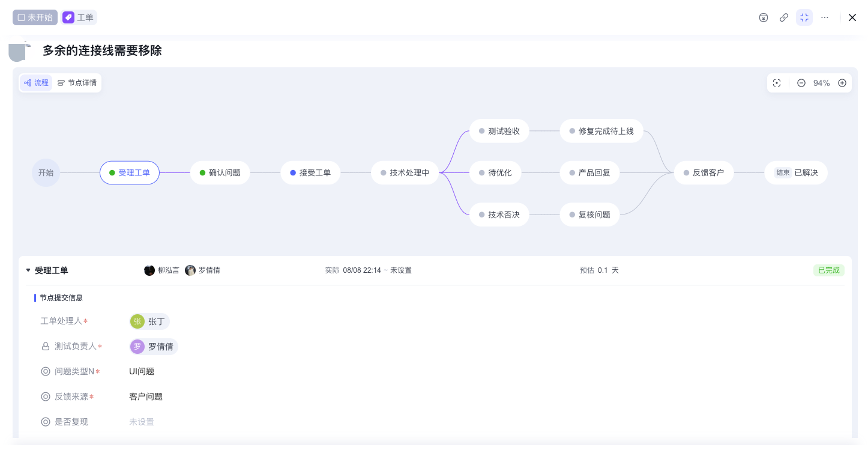This screenshot has height=453, width=868.
Task: Copy link with the chain icon
Action: [784, 17]
